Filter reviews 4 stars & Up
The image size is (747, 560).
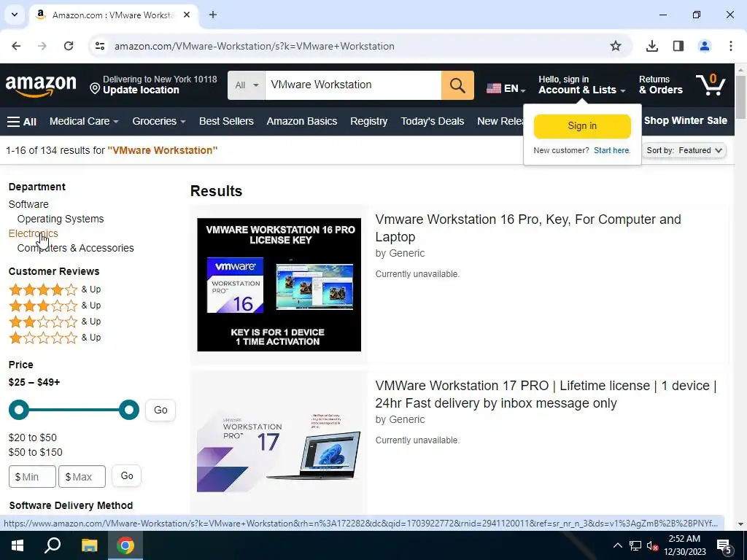click(x=55, y=289)
